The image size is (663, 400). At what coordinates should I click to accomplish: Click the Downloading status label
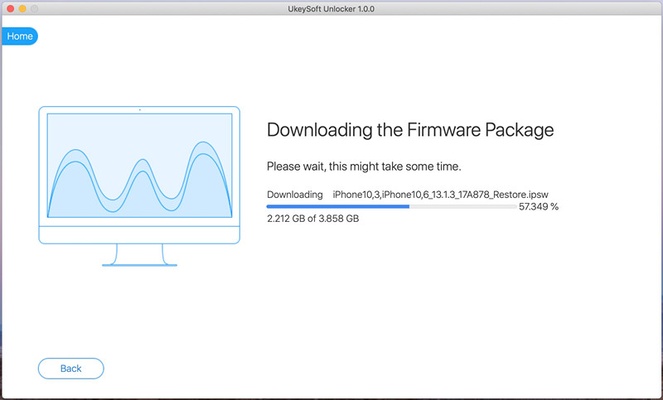pyautogui.click(x=294, y=194)
